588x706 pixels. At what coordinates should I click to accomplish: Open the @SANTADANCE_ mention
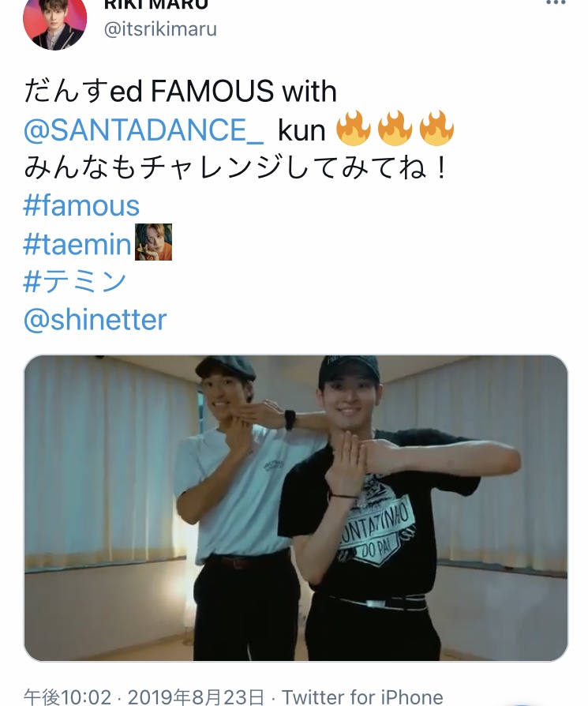click(x=144, y=130)
